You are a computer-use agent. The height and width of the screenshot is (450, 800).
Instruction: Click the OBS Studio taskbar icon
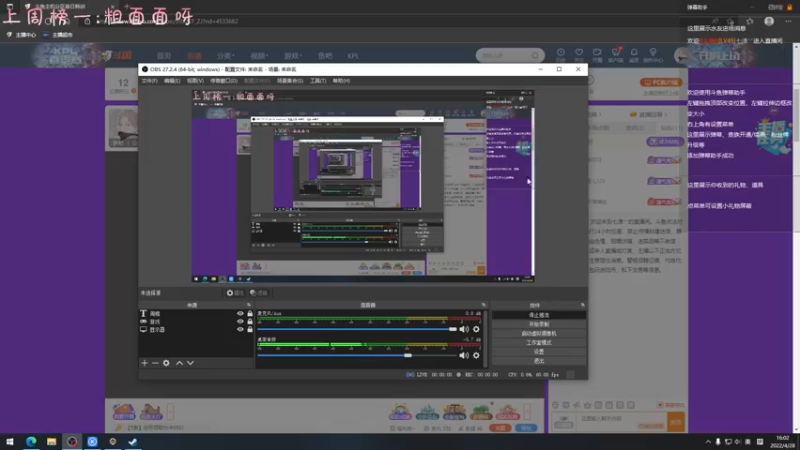72,441
